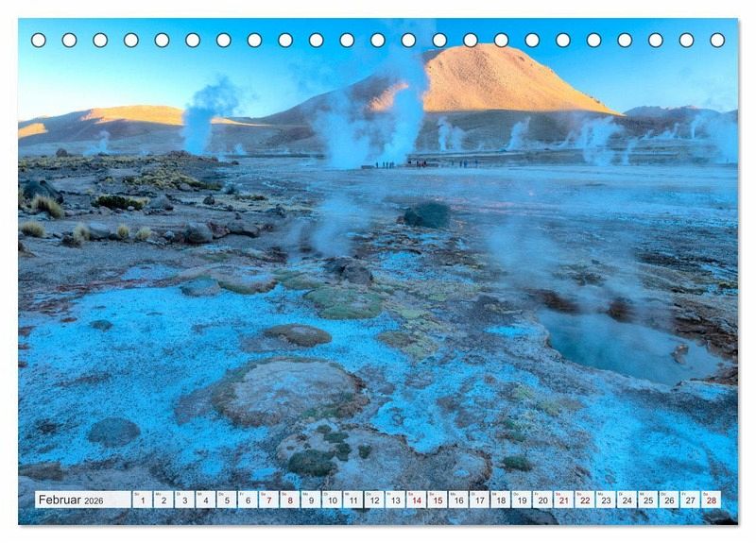Screen dimensions: 756x543
Task: Select day 24 in the calendar strip
Action: 627,500
